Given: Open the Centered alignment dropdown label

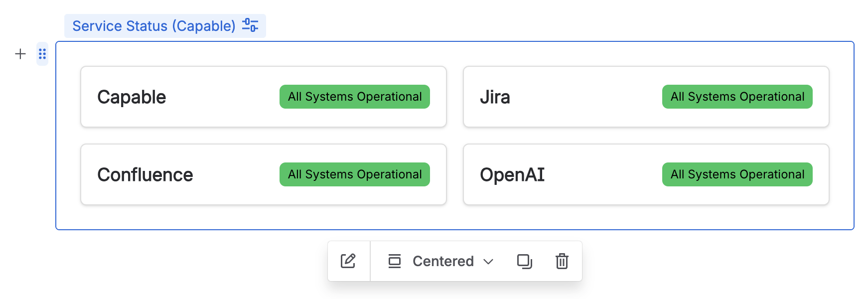Looking at the screenshot, I should 443,261.
